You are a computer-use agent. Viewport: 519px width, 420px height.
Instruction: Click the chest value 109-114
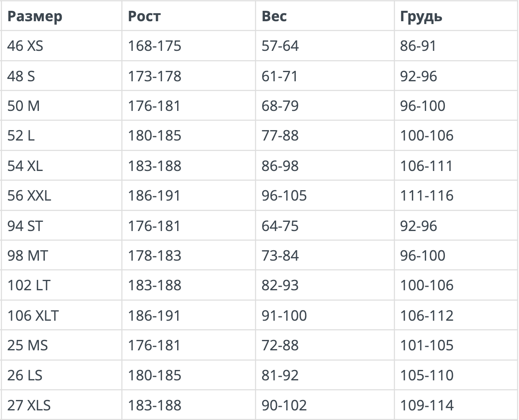click(427, 405)
